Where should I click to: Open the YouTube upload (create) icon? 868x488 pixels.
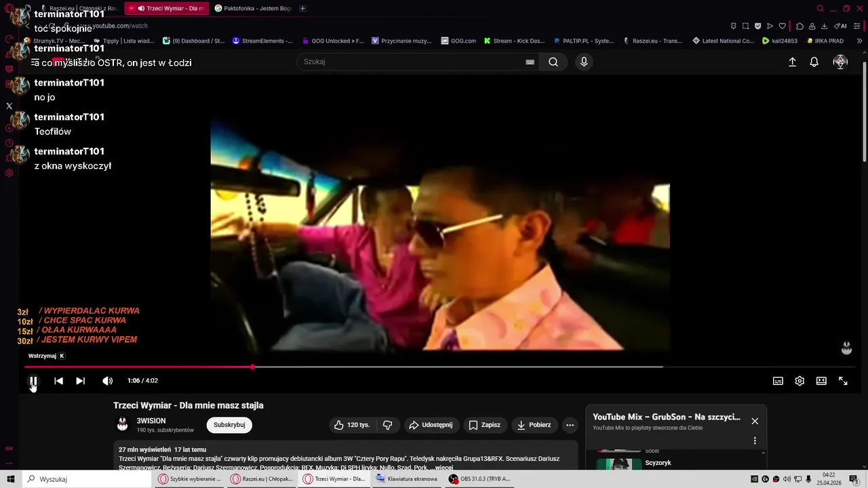(x=792, y=62)
